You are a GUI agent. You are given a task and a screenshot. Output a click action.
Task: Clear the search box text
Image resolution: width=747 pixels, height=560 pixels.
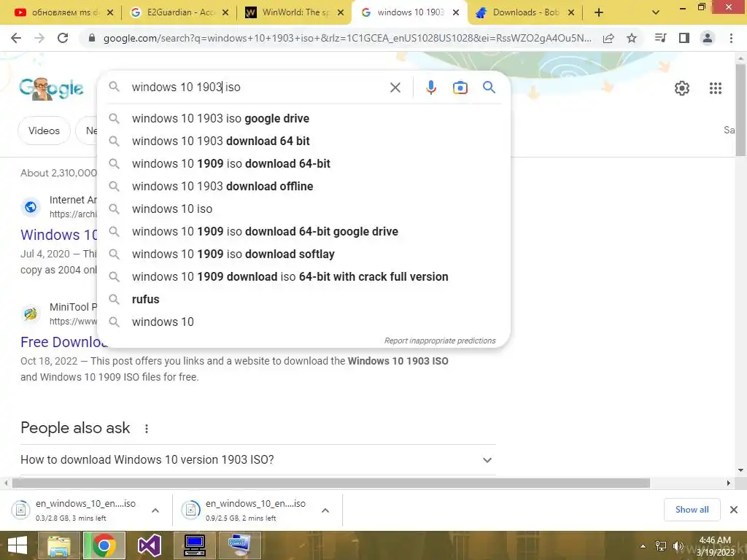click(395, 87)
